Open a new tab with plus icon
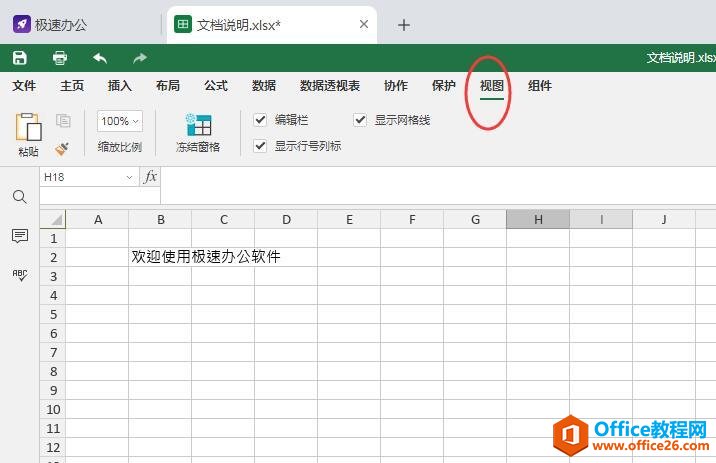716x463 pixels. (x=404, y=25)
